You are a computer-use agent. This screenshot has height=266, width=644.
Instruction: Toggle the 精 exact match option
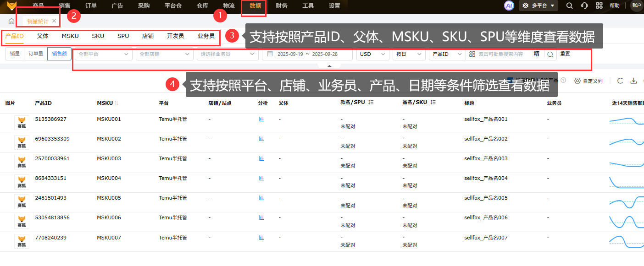point(537,54)
